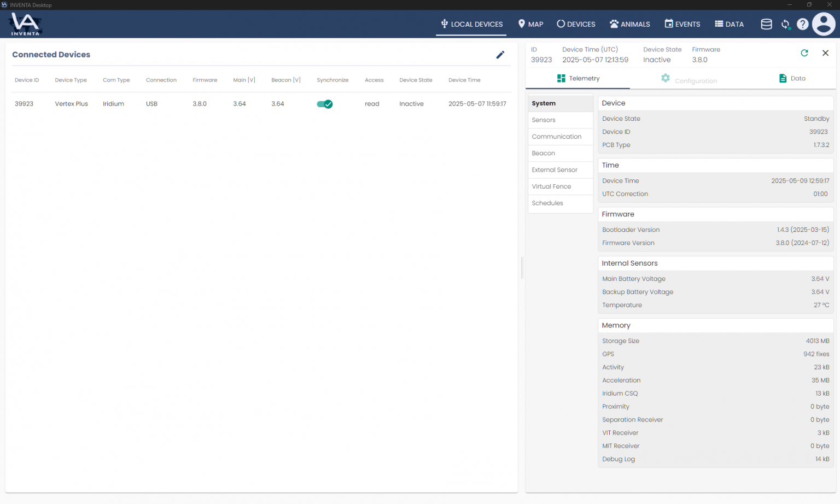Show the Virtual Fence section

(551, 186)
